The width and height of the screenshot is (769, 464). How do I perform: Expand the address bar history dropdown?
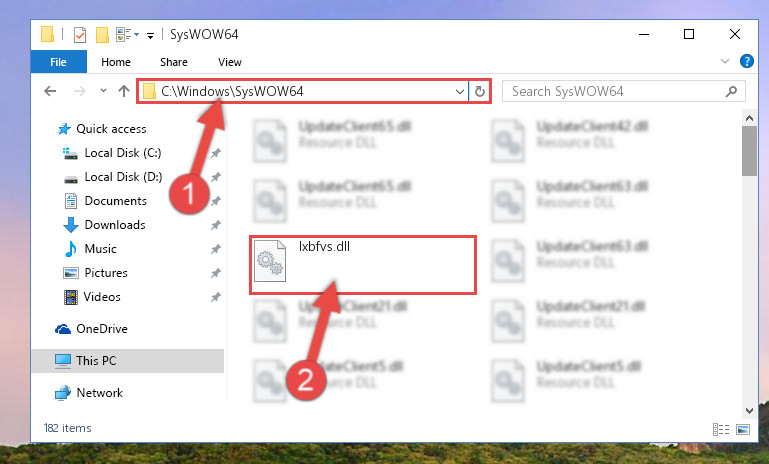[460, 92]
